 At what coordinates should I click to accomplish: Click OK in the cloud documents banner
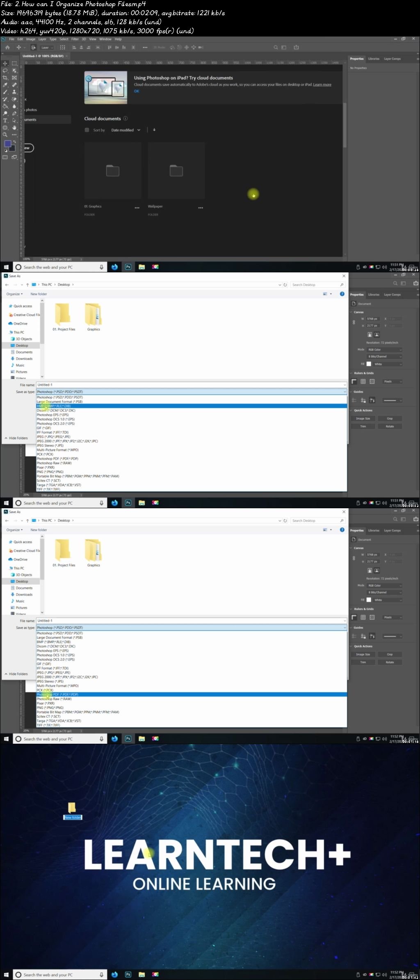(x=137, y=91)
